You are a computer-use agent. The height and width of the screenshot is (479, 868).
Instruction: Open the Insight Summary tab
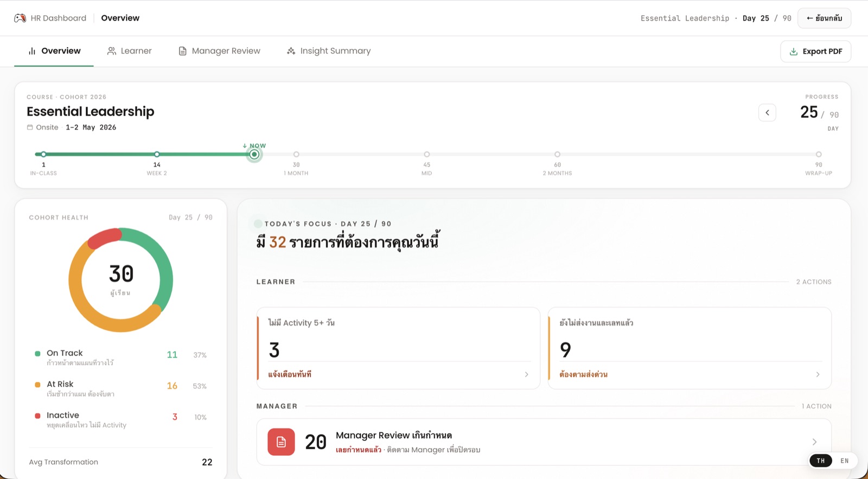[x=329, y=51]
